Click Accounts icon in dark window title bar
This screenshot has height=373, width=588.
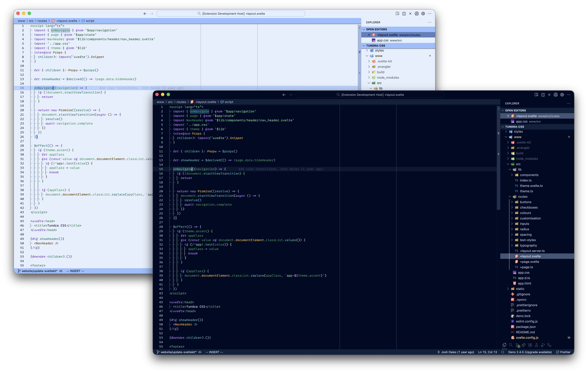(555, 95)
